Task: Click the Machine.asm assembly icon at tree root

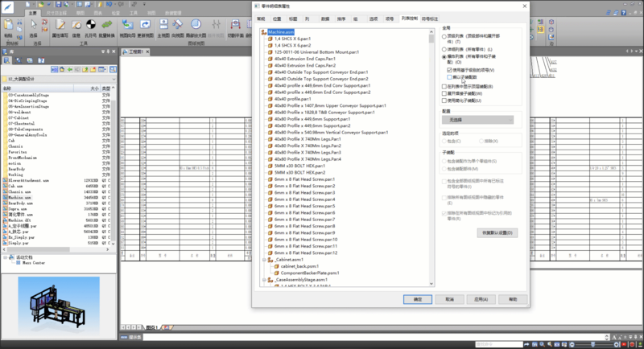Action: [x=264, y=32]
